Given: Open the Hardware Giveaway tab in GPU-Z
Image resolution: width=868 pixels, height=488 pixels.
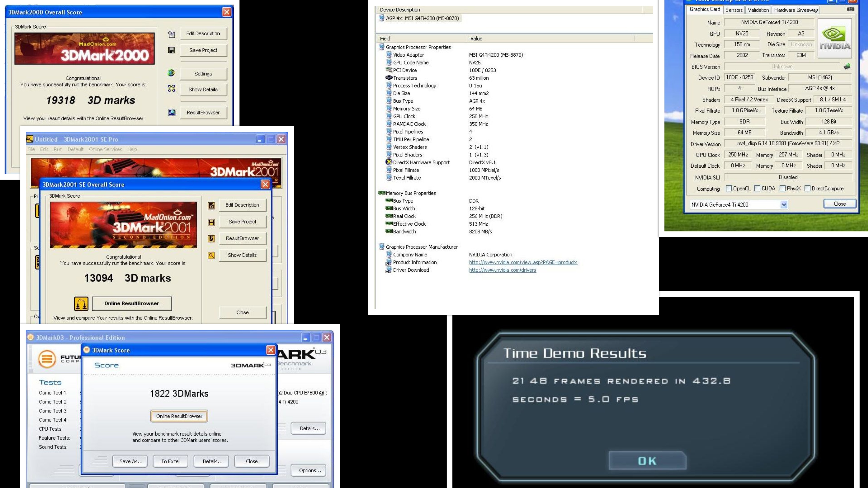Looking at the screenshot, I should point(796,10).
